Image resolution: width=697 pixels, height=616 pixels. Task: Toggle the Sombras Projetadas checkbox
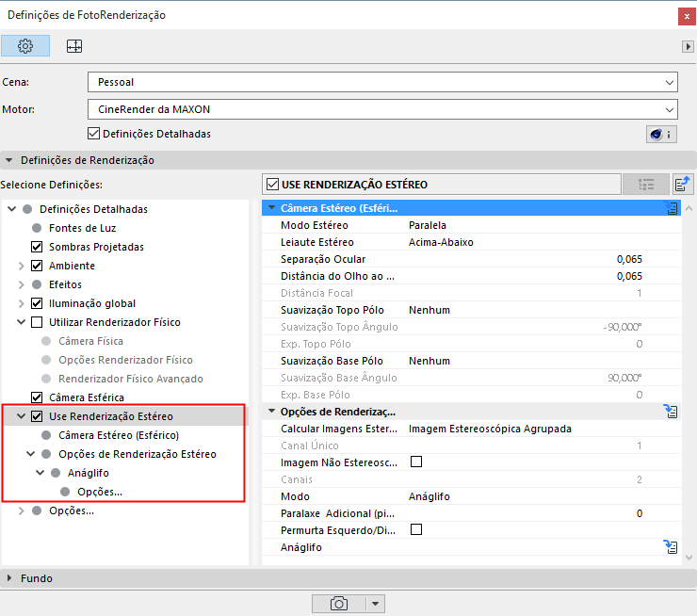tap(37, 247)
